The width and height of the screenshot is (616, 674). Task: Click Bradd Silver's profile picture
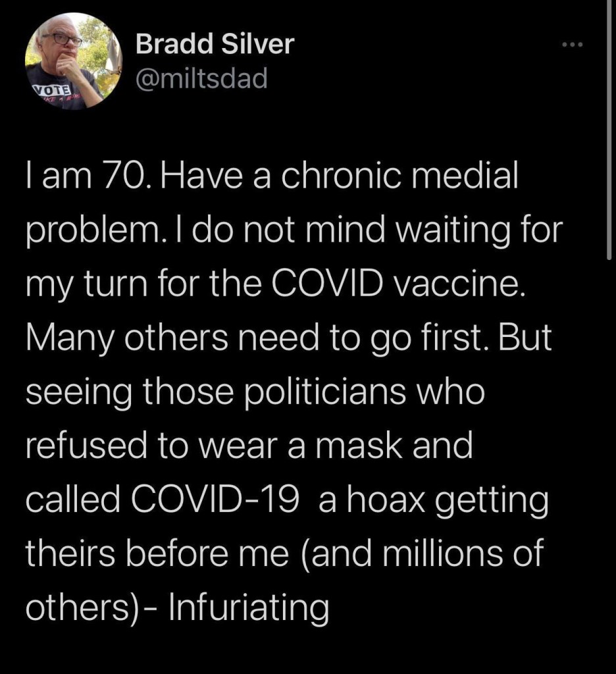tap(74, 61)
